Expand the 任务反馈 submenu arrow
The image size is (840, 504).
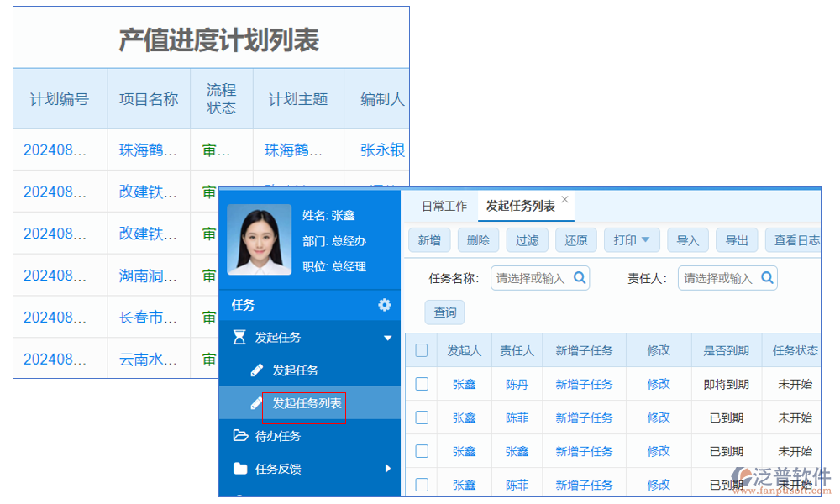pyautogui.click(x=388, y=469)
